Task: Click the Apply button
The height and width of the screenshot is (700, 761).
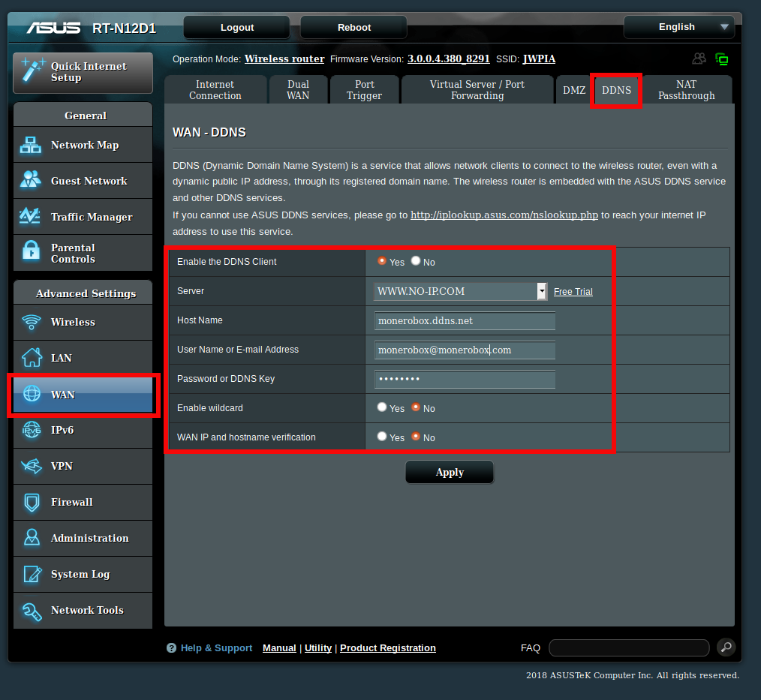Action: click(450, 472)
